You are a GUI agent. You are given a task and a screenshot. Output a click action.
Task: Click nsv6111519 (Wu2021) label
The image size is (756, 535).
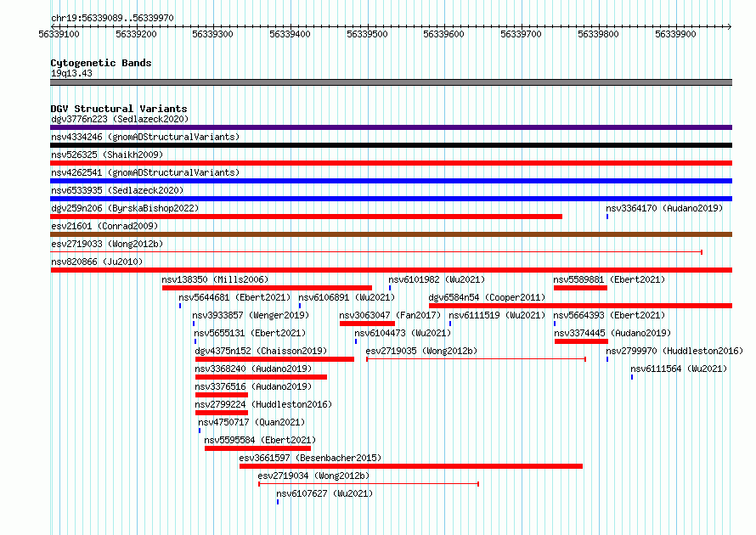point(497,315)
